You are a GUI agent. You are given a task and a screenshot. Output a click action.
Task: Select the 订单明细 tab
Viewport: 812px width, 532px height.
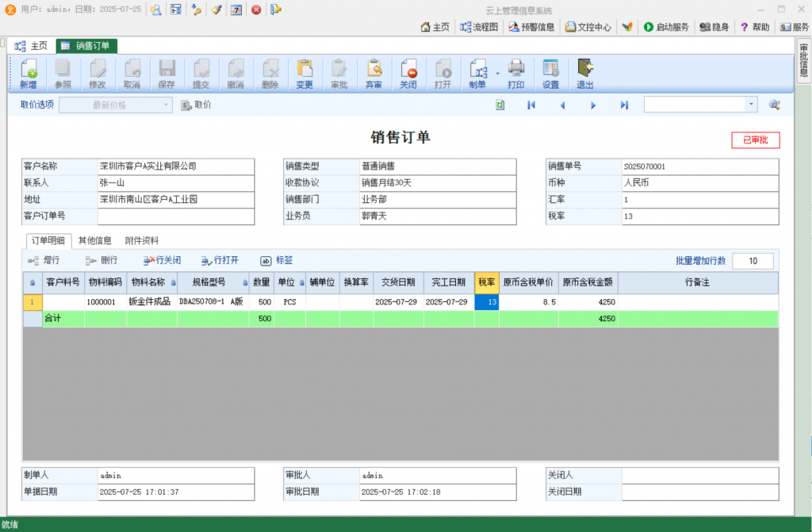coord(48,240)
